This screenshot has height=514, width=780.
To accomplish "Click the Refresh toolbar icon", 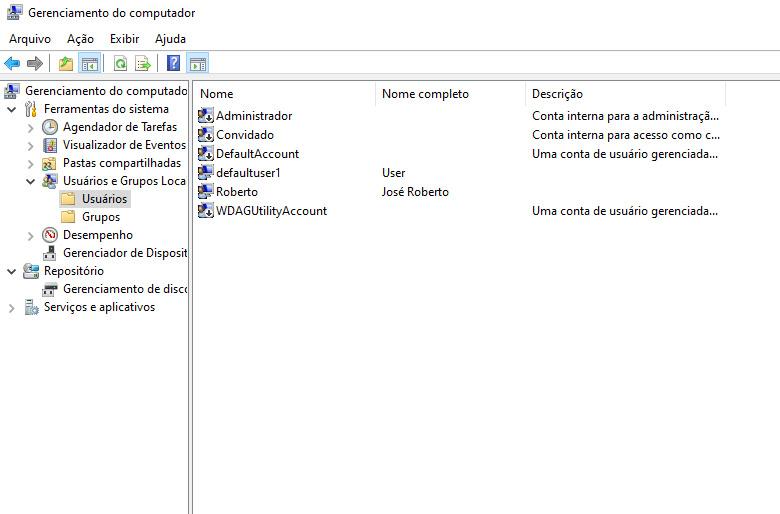I will click(x=120, y=63).
